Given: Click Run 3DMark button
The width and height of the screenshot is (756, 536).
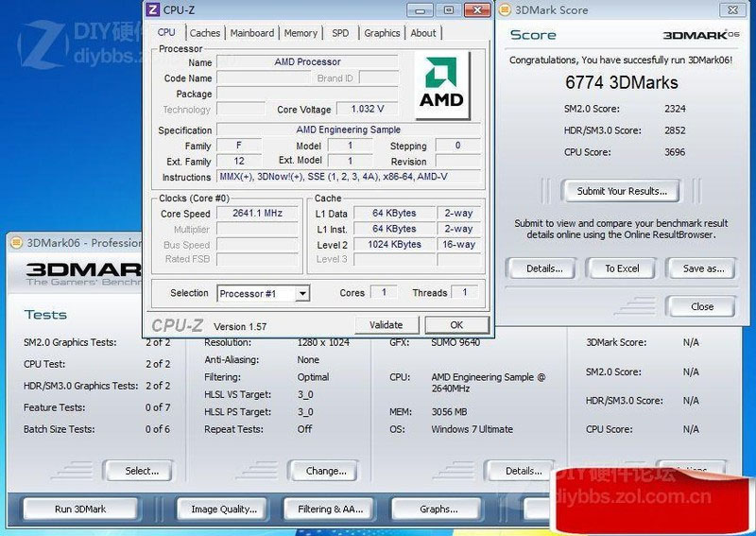Looking at the screenshot, I should (x=80, y=509).
